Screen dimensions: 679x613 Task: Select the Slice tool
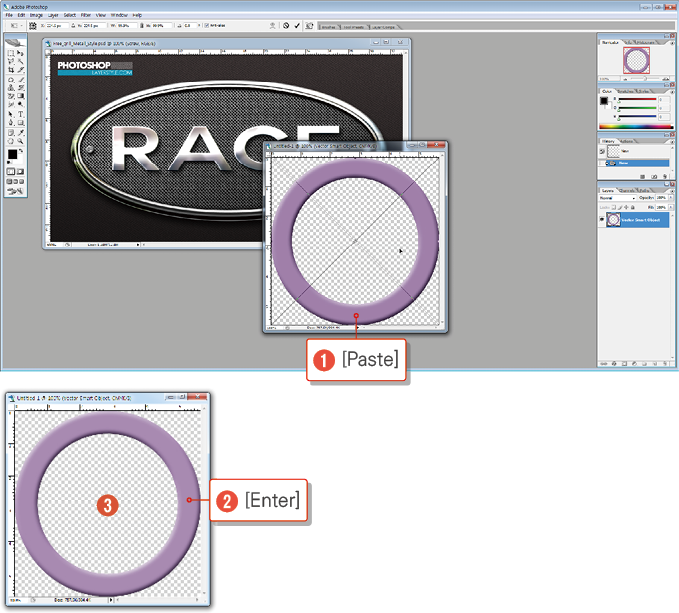click(x=20, y=70)
